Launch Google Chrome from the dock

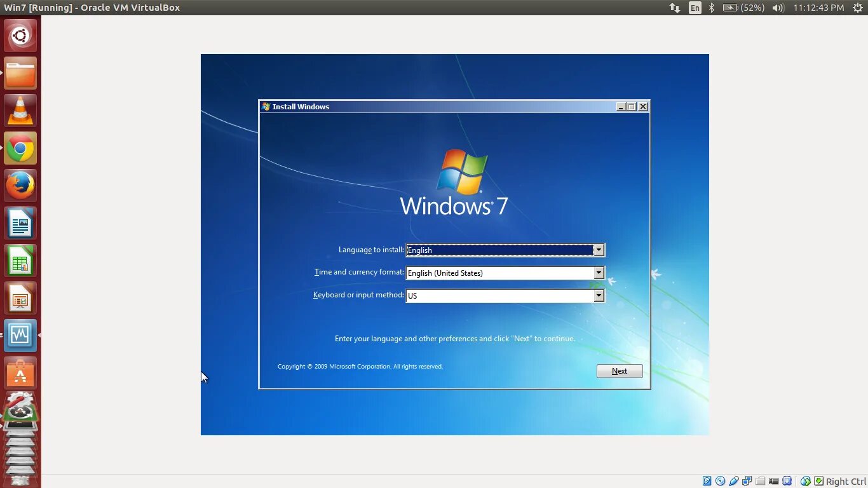coord(20,149)
